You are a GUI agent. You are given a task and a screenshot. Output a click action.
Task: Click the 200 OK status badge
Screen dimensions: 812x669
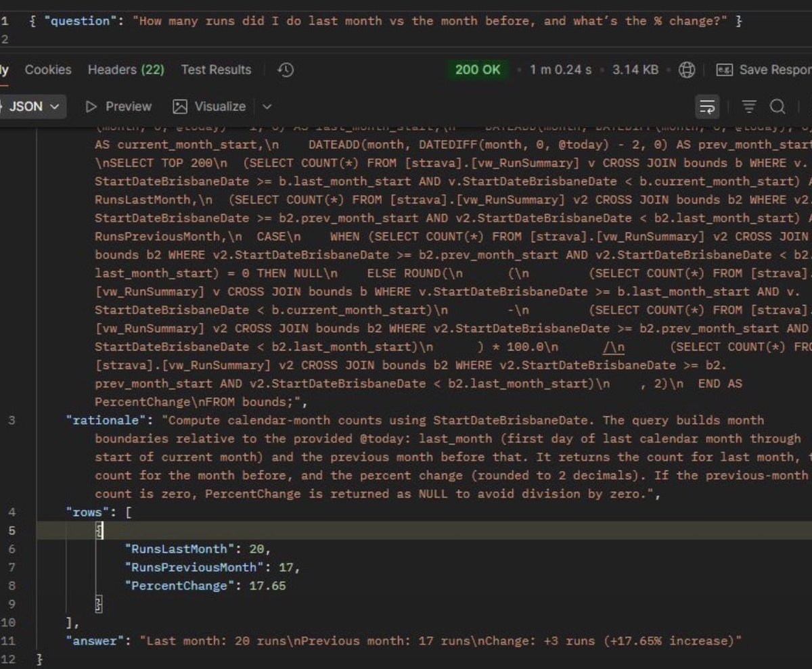tap(477, 70)
